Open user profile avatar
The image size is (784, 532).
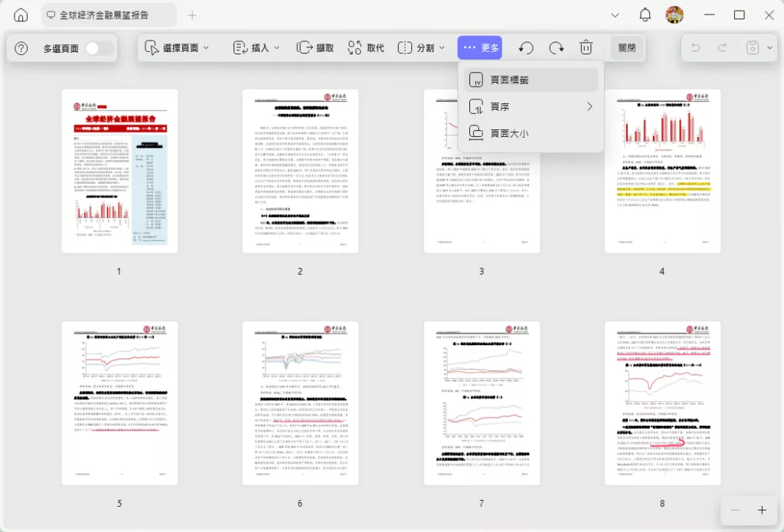(x=674, y=15)
